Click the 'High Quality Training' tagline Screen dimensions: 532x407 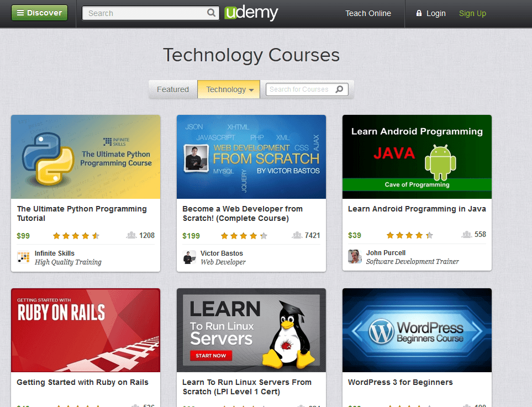tap(68, 262)
